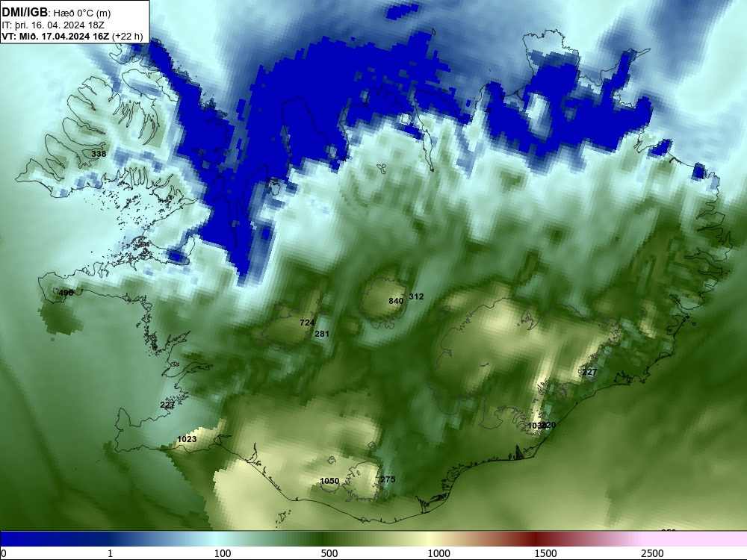Click the 500 label on the color scale
The width and height of the screenshot is (747, 560).
click(x=329, y=553)
